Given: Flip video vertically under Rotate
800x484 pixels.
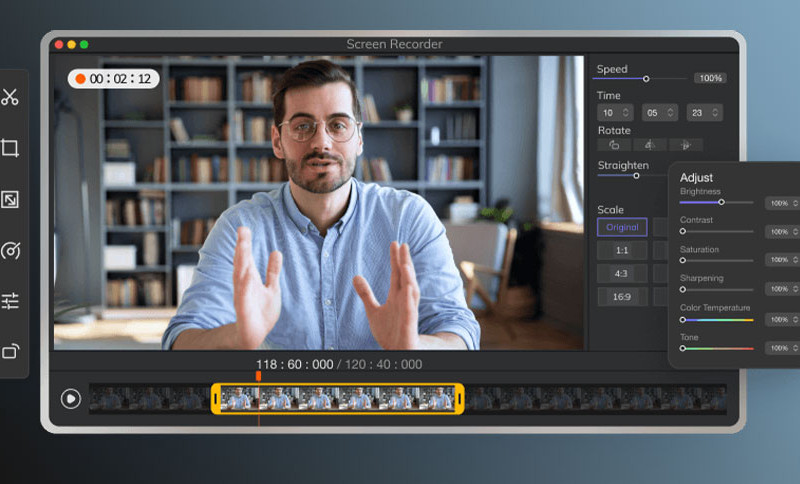Looking at the screenshot, I should [686, 145].
